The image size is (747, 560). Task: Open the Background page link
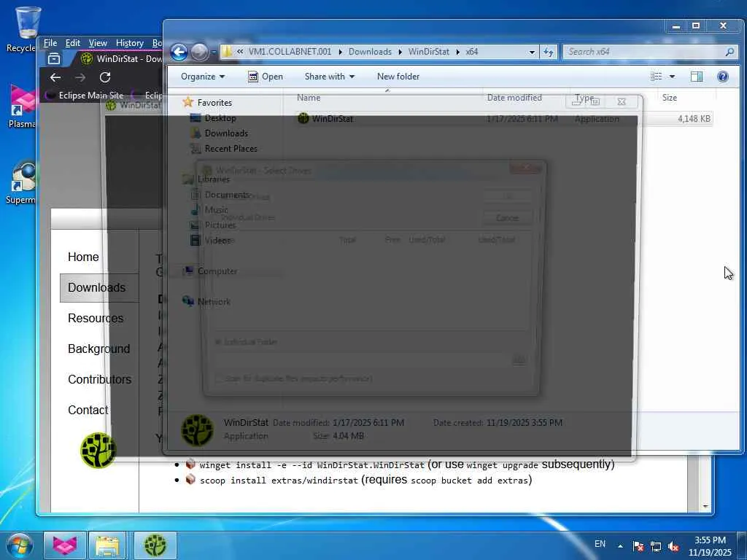98,349
